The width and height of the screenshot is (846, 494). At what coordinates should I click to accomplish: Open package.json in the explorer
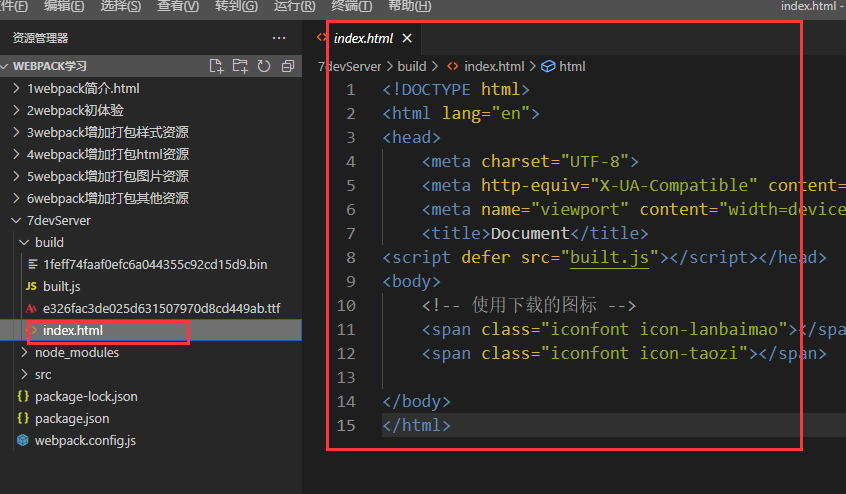point(72,419)
